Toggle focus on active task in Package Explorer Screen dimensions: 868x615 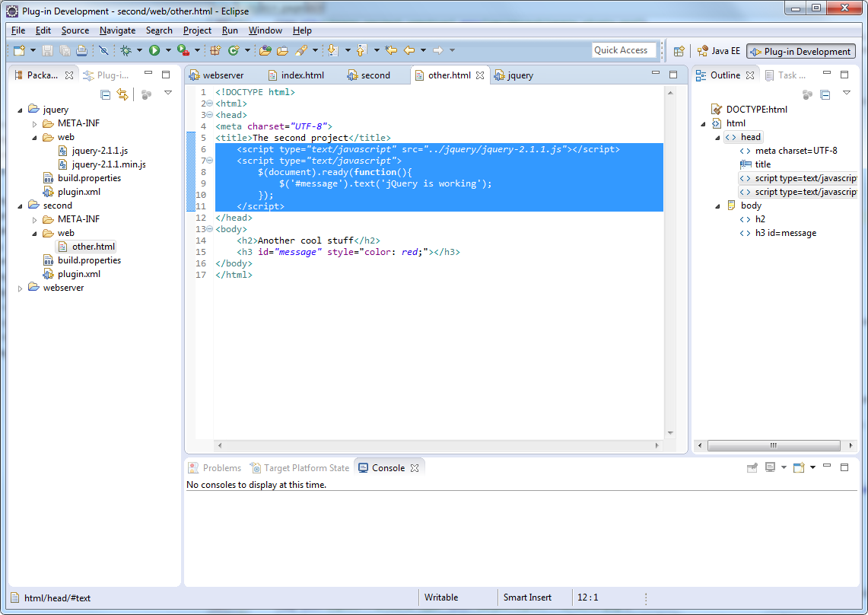(x=146, y=94)
